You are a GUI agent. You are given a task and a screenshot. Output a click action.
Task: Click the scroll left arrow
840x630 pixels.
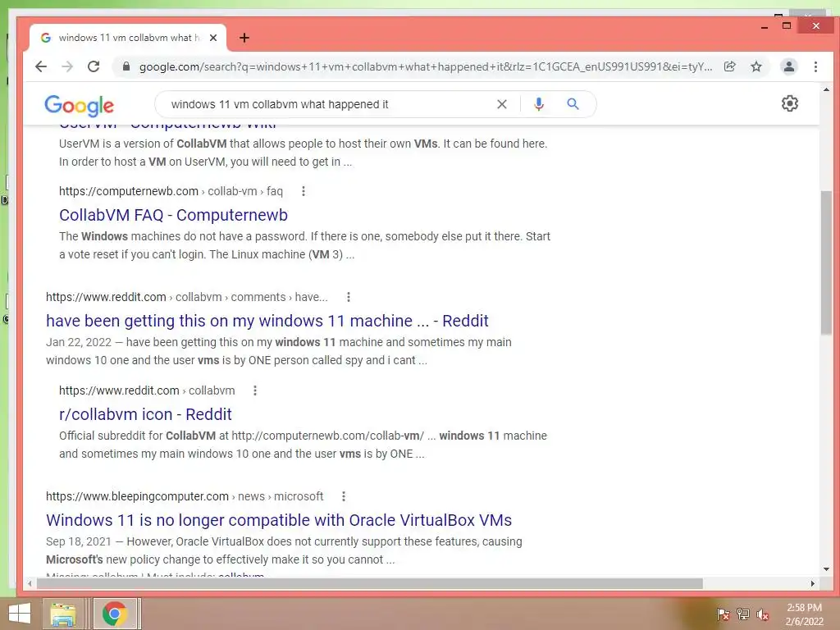30,583
